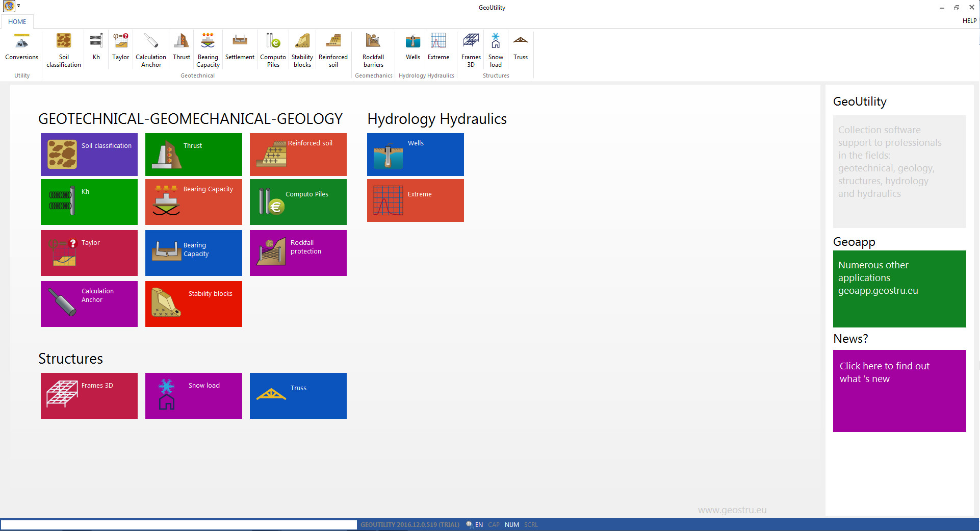Viewport: 980px width, 531px height.
Task: Launch the green Kh tile
Action: click(89, 202)
